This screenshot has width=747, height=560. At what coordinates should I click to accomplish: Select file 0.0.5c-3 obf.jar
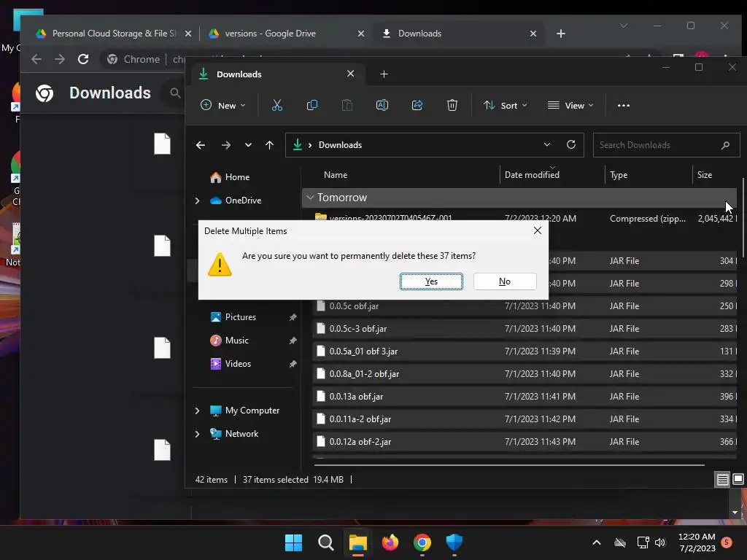coord(524,329)
